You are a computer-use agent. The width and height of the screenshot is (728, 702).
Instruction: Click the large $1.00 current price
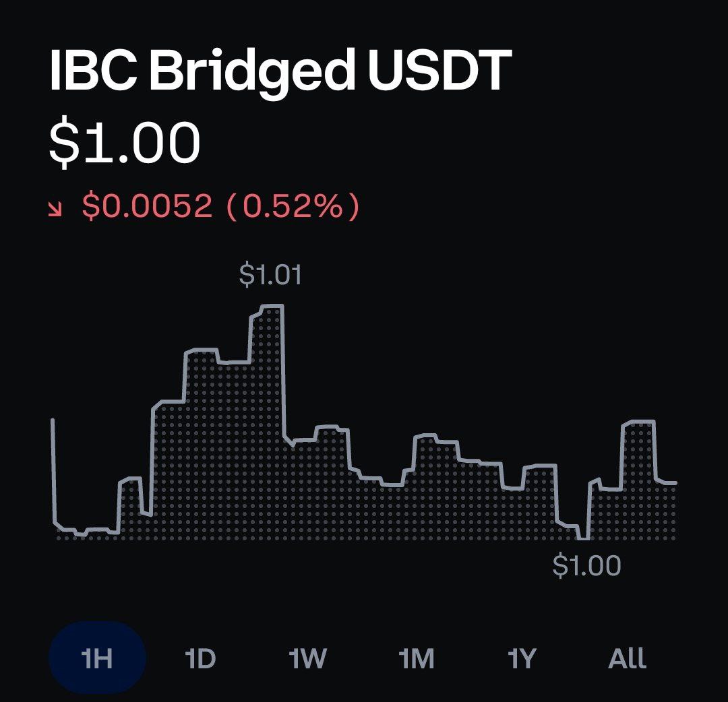pyautogui.click(x=125, y=142)
